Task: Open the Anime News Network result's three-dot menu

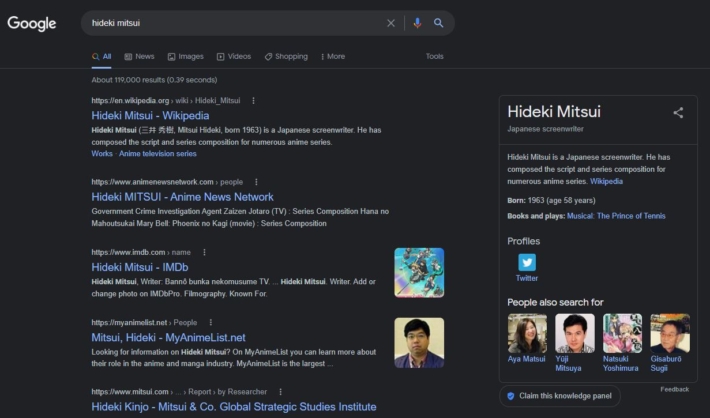Action: coord(256,182)
